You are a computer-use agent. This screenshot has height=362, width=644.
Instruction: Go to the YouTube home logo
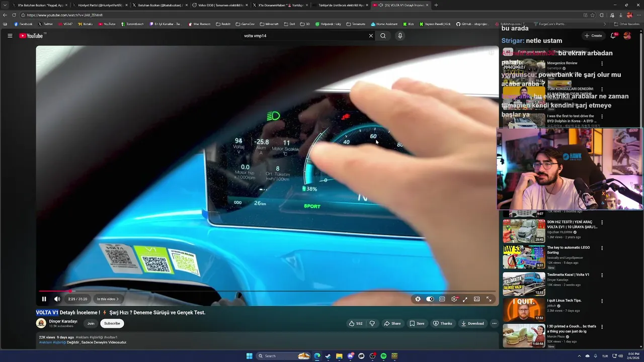point(31,36)
